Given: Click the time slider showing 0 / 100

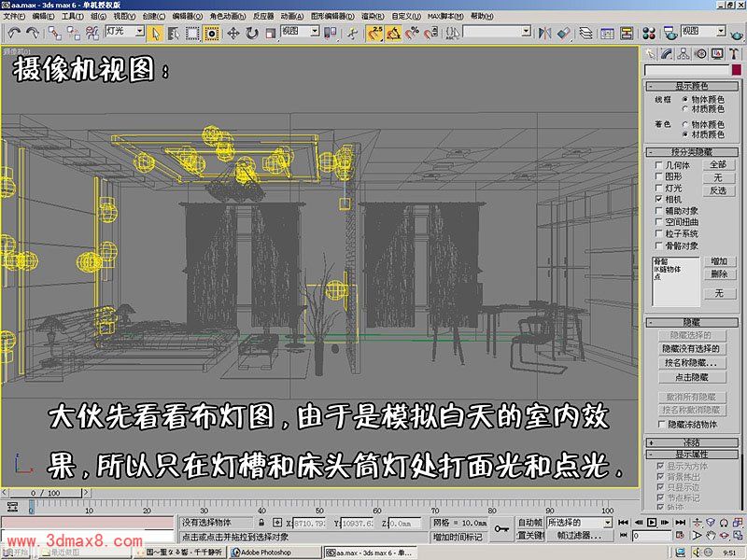Looking at the screenshot, I should [x=46, y=493].
